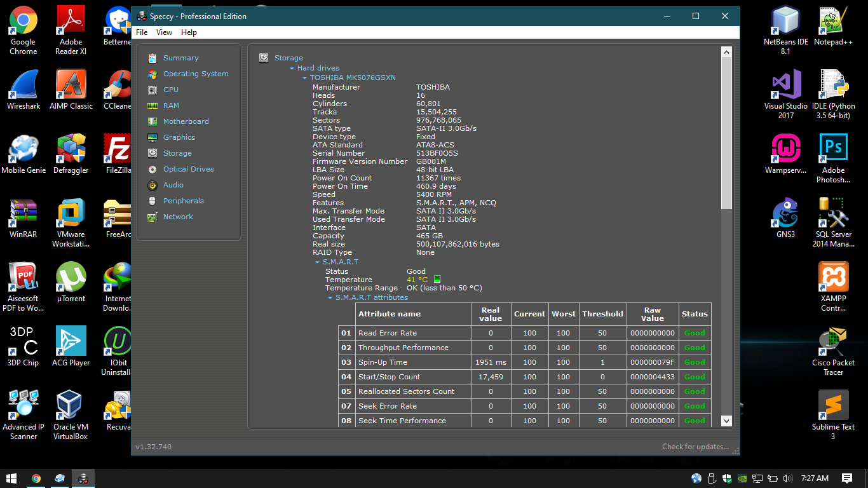Select the Adobe Photoshop desktop icon
Viewport: 868px width, 488px height.
point(834,159)
